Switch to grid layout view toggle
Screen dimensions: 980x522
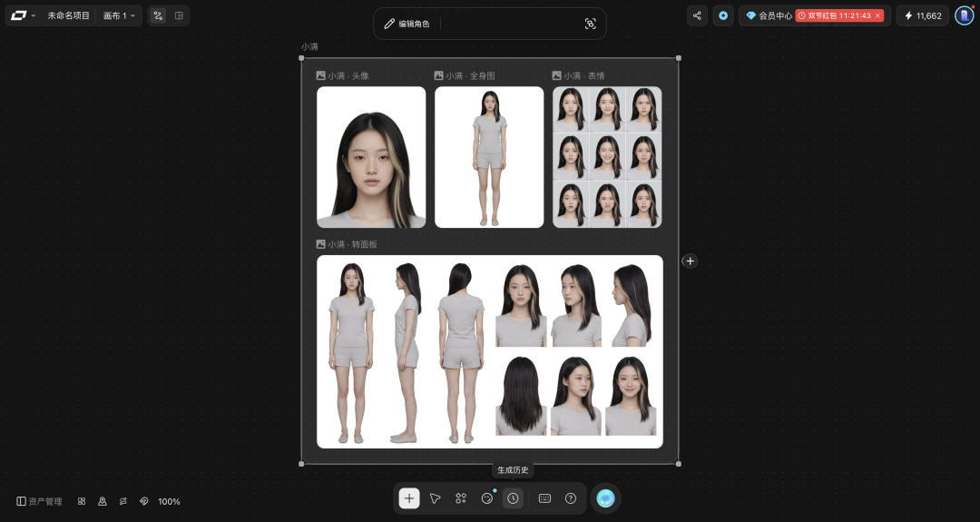pos(179,15)
